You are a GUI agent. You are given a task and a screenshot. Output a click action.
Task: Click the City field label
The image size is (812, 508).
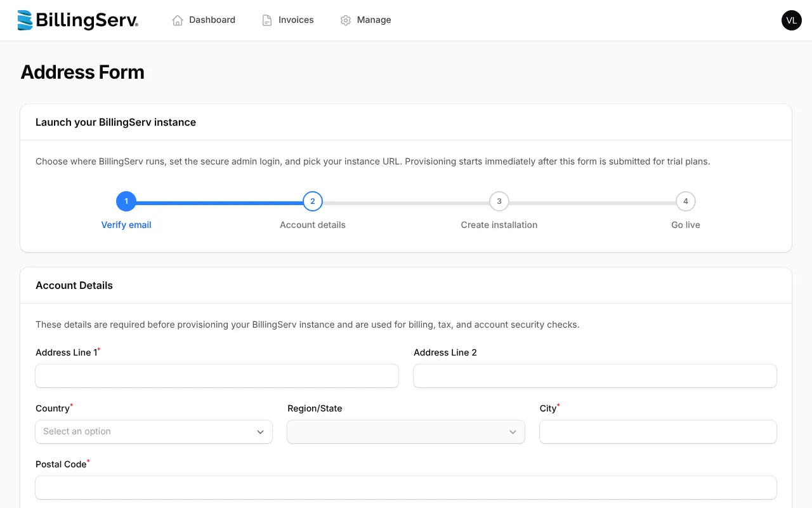548,408
